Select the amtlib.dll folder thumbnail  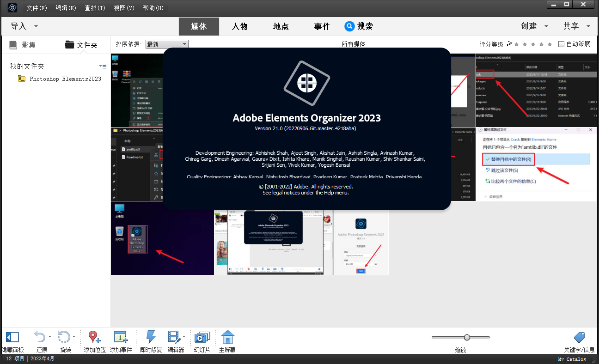tap(136, 164)
